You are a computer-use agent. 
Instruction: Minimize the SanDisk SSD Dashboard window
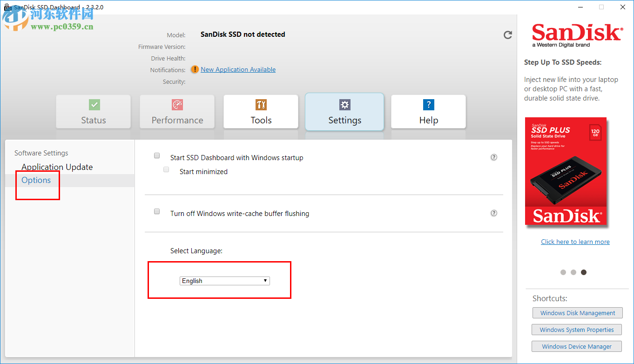(x=580, y=7)
